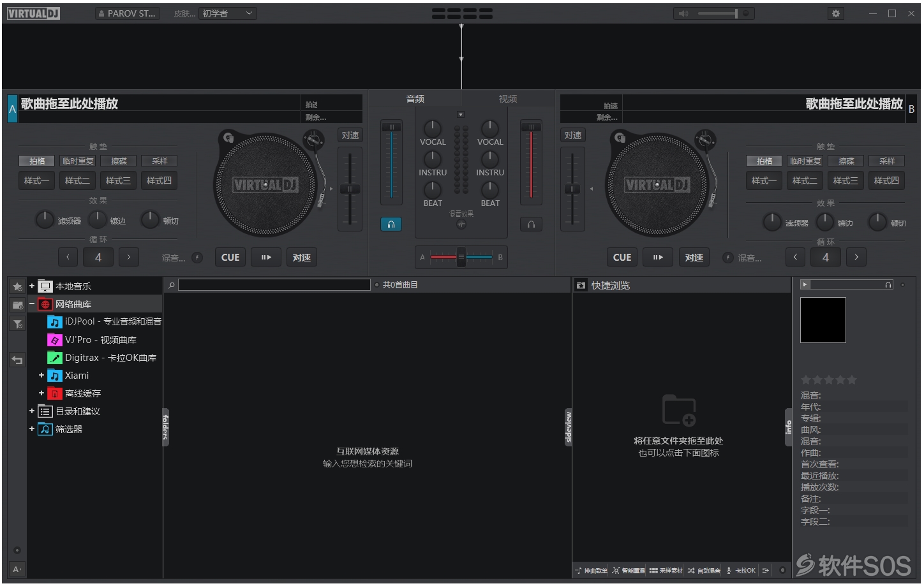This screenshot has width=924, height=586.
Task: Toggle deck A headphone cue button
Action: [x=391, y=224]
